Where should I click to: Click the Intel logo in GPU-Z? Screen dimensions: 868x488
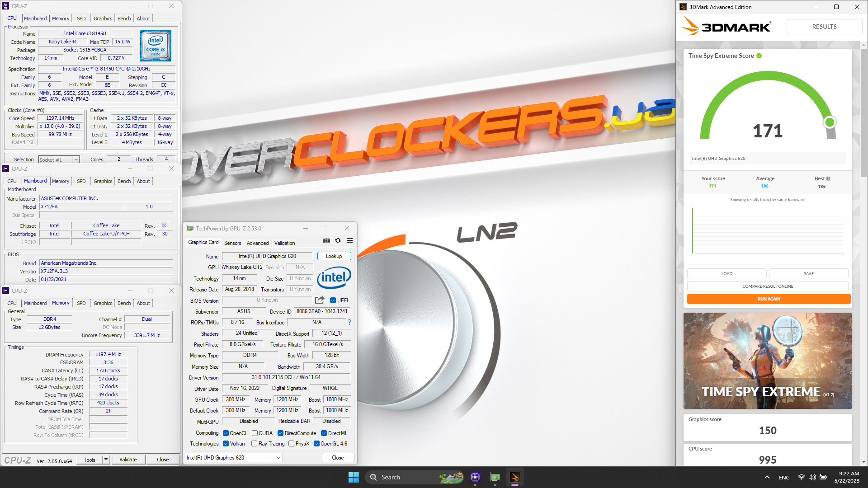pos(334,277)
